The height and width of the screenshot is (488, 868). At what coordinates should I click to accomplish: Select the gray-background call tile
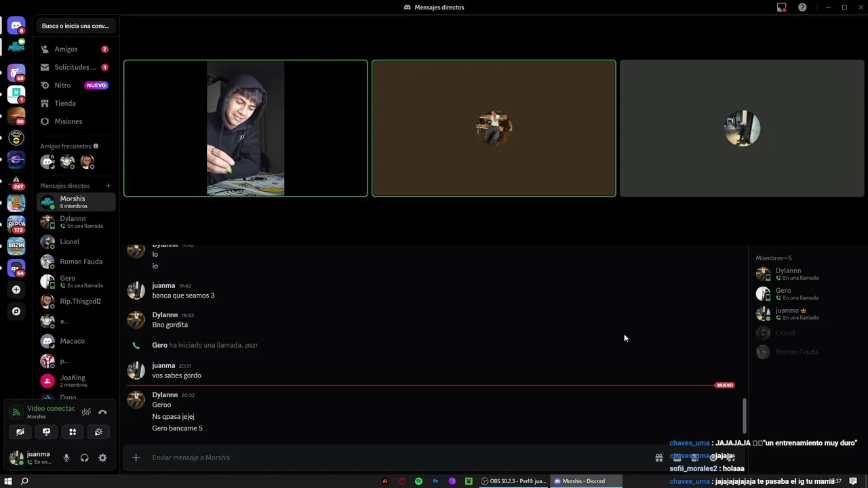tap(742, 128)
